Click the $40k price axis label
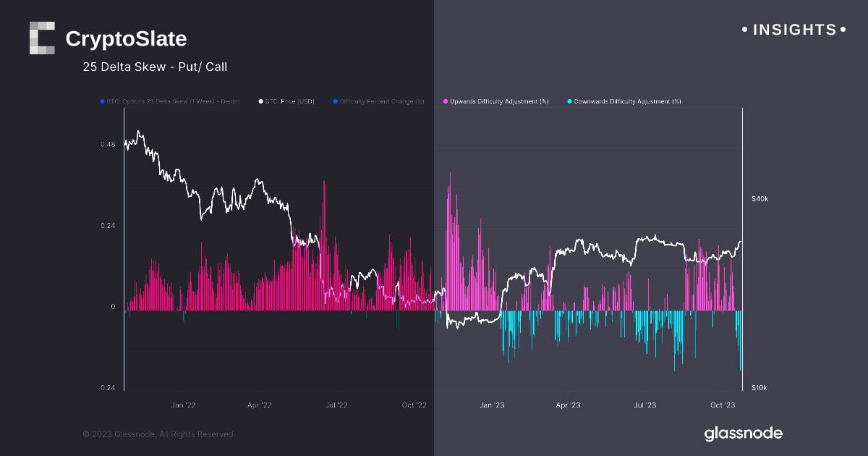Viewport: 868px width, 456px height. pos(760,198)
